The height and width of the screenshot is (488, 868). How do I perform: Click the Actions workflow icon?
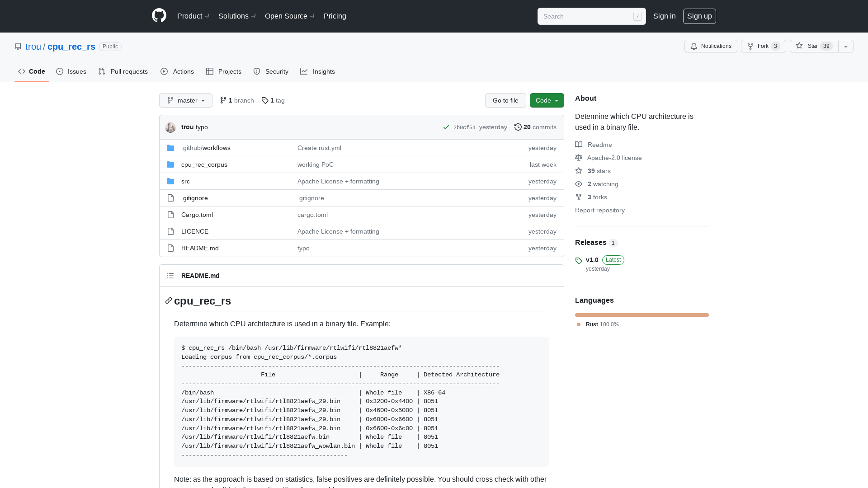point(163,71)
